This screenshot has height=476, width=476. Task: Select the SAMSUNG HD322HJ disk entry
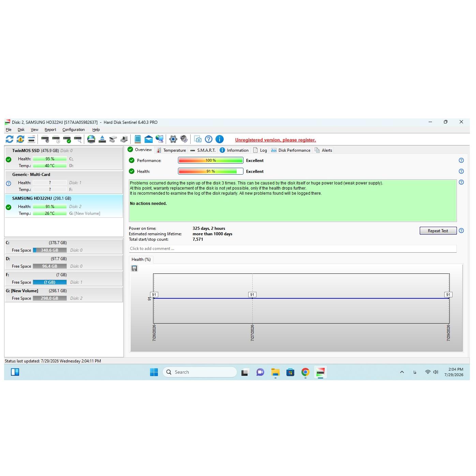coord(64,206)
